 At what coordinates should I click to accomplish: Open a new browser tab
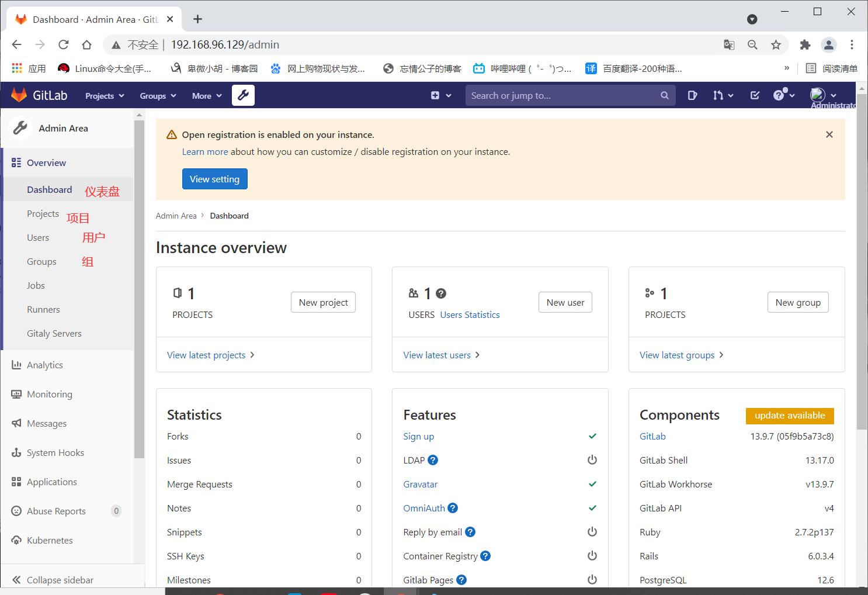(x=197, y=19)
